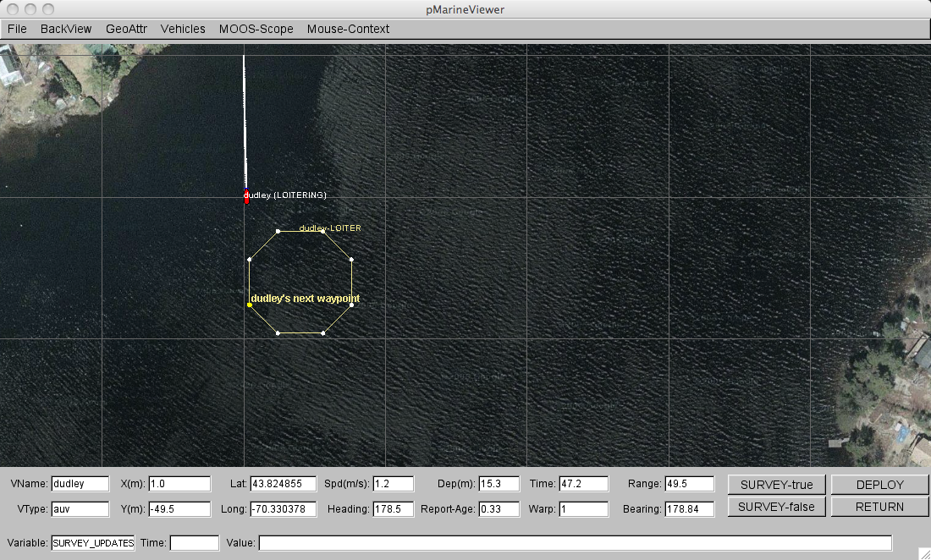Click the SURVEY-false button

point(776,507)
